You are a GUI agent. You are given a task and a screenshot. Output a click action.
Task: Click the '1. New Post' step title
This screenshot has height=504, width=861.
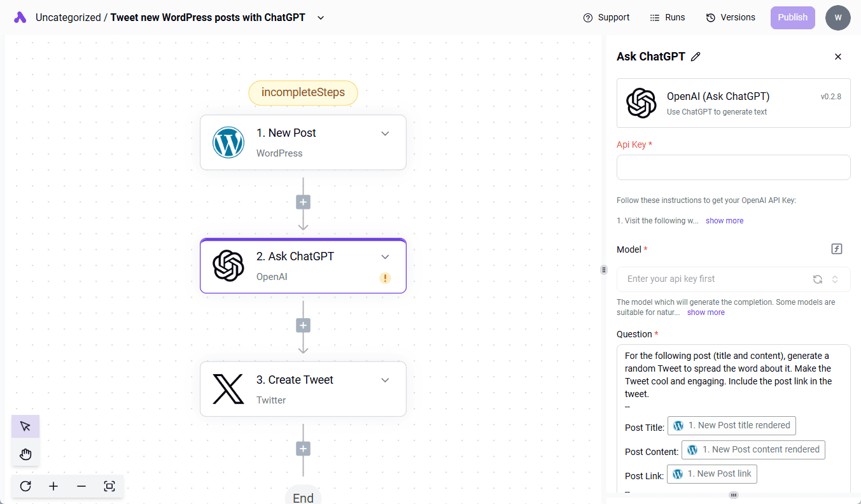click(286, 133)
